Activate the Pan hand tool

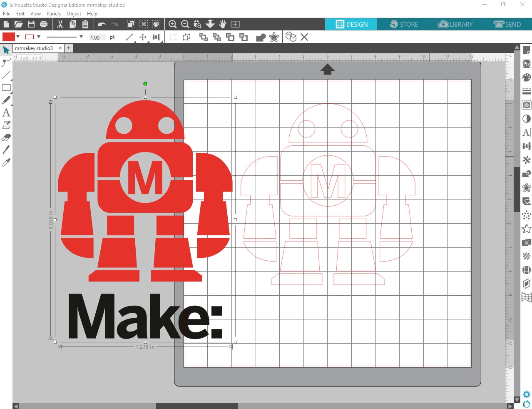223,24
